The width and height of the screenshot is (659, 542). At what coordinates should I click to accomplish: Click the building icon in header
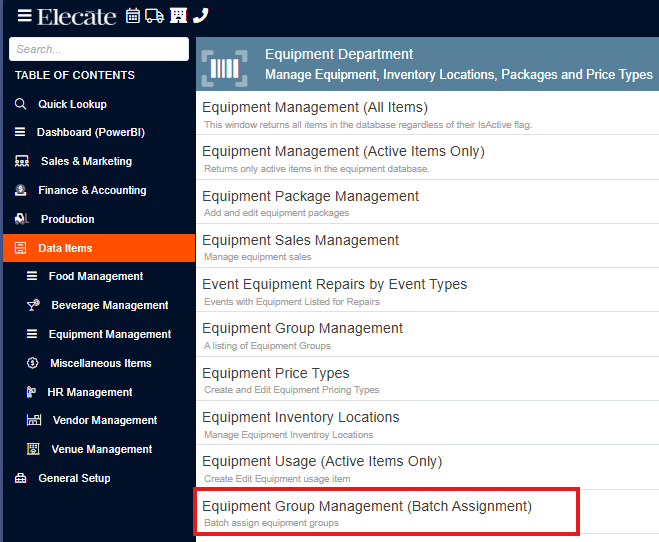178,16
